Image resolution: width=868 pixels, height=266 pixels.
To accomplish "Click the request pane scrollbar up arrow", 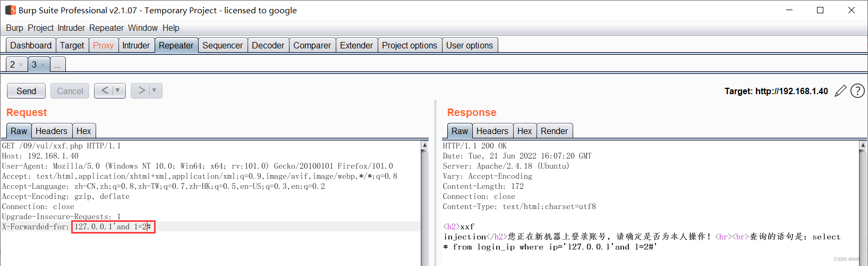I will point(424,145).
